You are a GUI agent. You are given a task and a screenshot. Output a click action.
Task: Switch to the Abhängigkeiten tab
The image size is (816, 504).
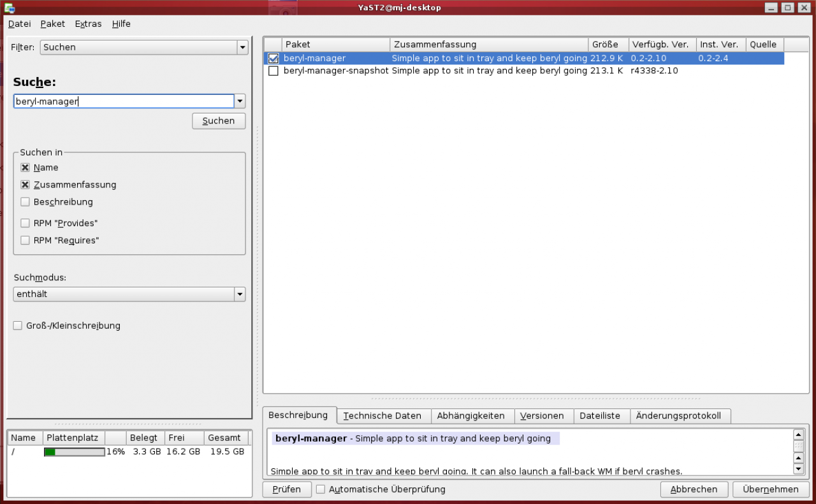(x=471, y=415)
